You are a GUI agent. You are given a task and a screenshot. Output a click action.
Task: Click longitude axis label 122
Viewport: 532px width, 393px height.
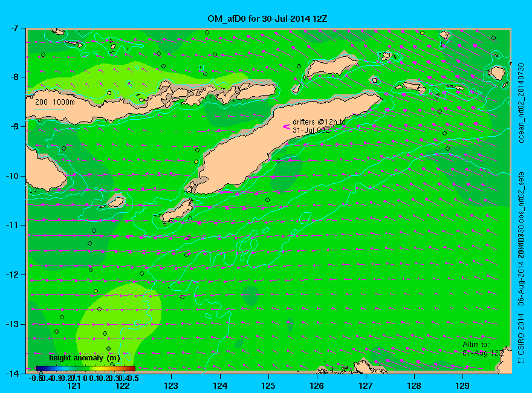123,386
